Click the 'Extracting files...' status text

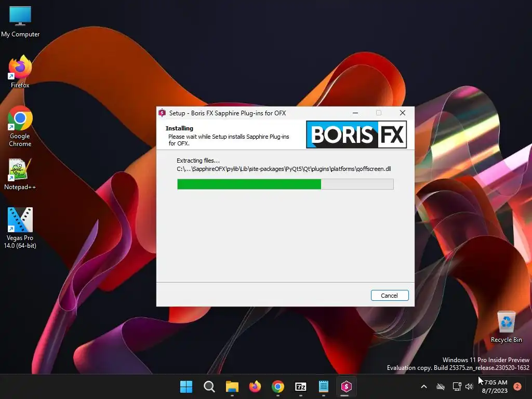pos(198,161)
